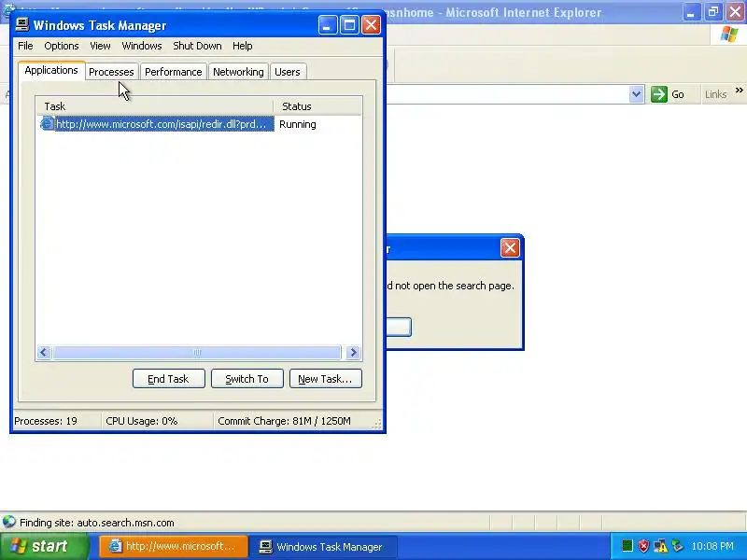This screenshot has height=560, width=747.
Task: Click the Processes: 19 status text
Action: point(46,421)
